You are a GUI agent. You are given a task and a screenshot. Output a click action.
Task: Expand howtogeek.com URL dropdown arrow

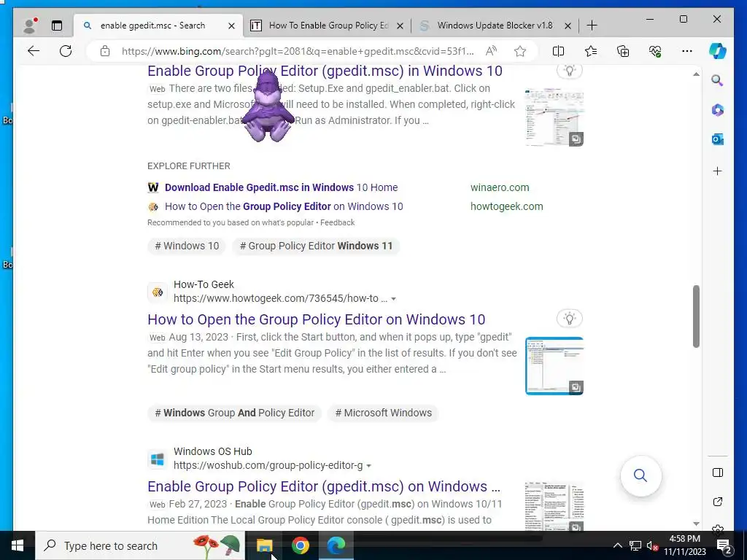point(393,299)
